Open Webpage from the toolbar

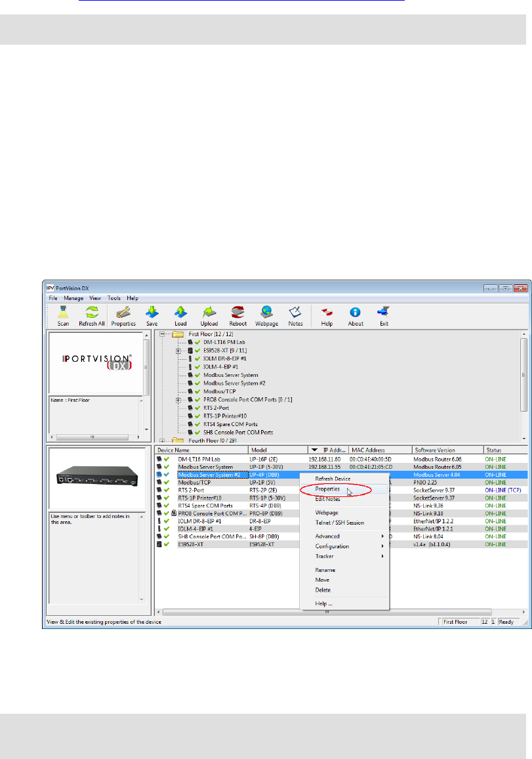(x=266, y=316)
